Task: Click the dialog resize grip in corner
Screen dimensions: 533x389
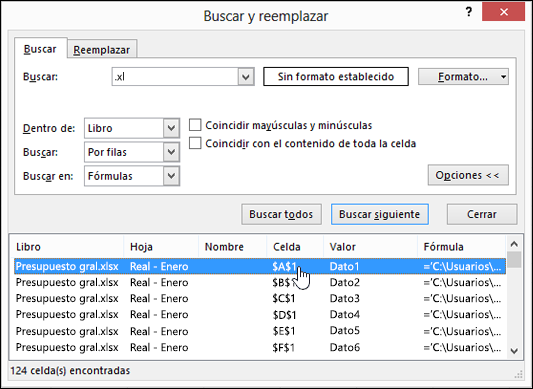Action: [x=519, y=374]
